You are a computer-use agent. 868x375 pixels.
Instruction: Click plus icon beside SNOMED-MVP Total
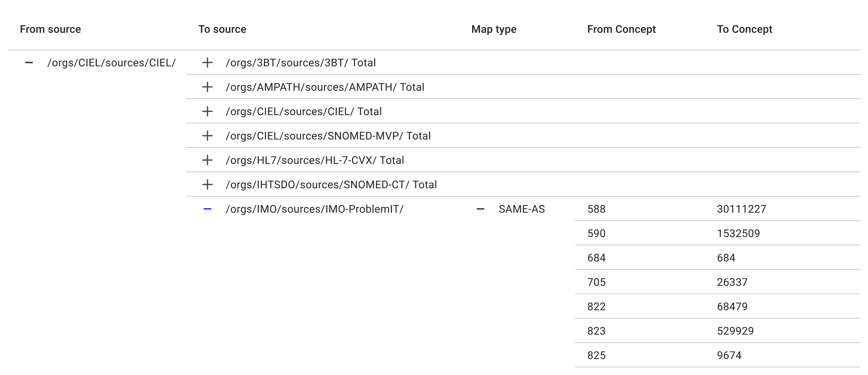pos(207,136)
